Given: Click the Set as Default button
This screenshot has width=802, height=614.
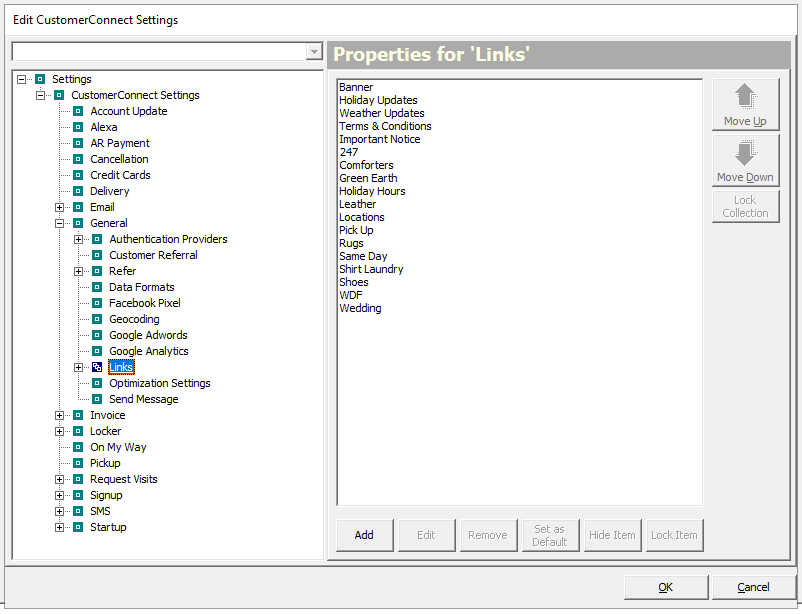Looking at the screenshot, I should pos(550,535).
